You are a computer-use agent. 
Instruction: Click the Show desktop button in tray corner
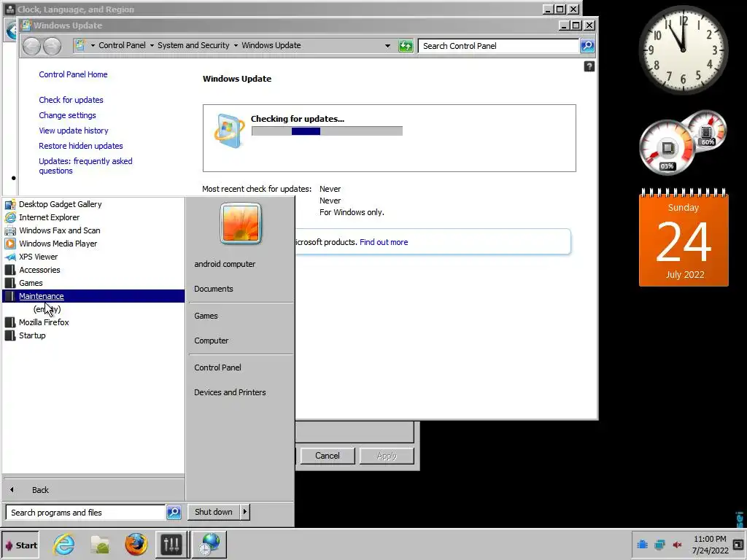(x=738, y=544)
